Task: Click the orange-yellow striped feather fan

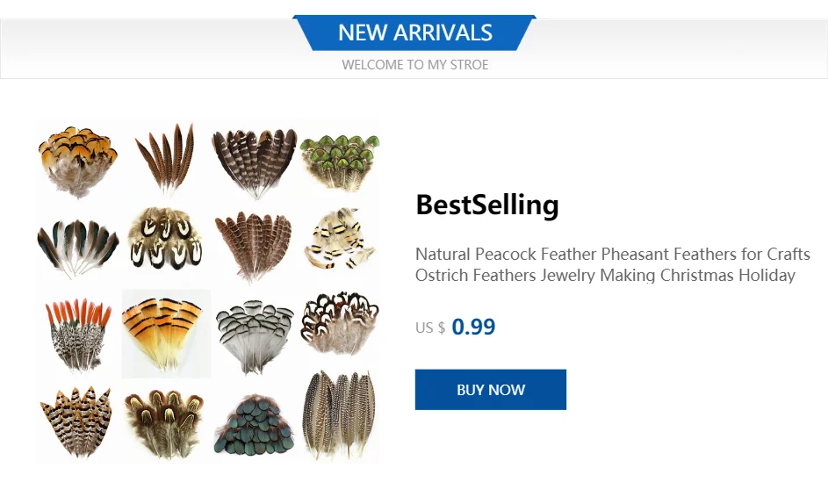Action: point(166,333)
